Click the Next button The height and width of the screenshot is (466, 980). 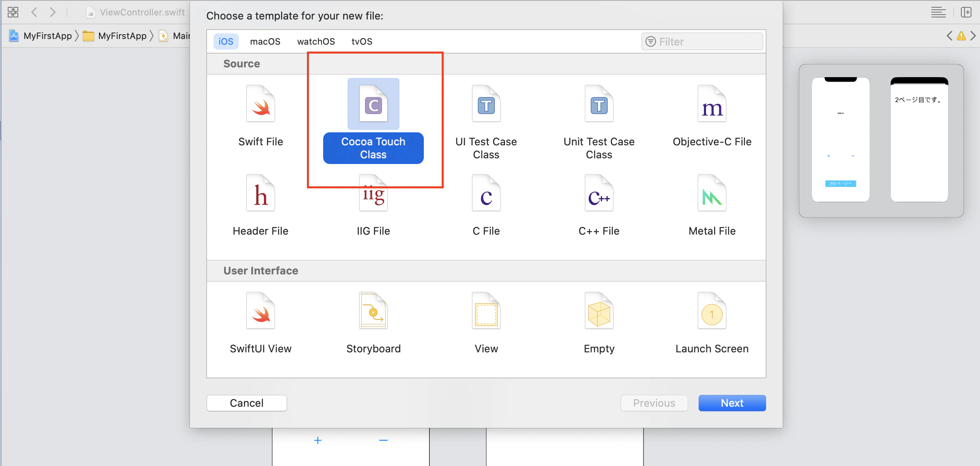[732, 403]
